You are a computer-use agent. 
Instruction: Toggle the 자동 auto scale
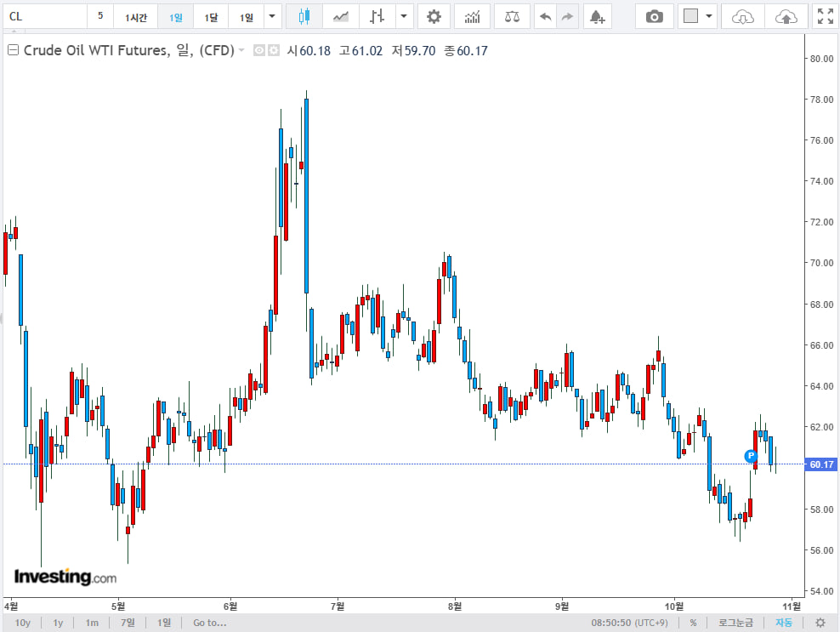coord(783,623)
